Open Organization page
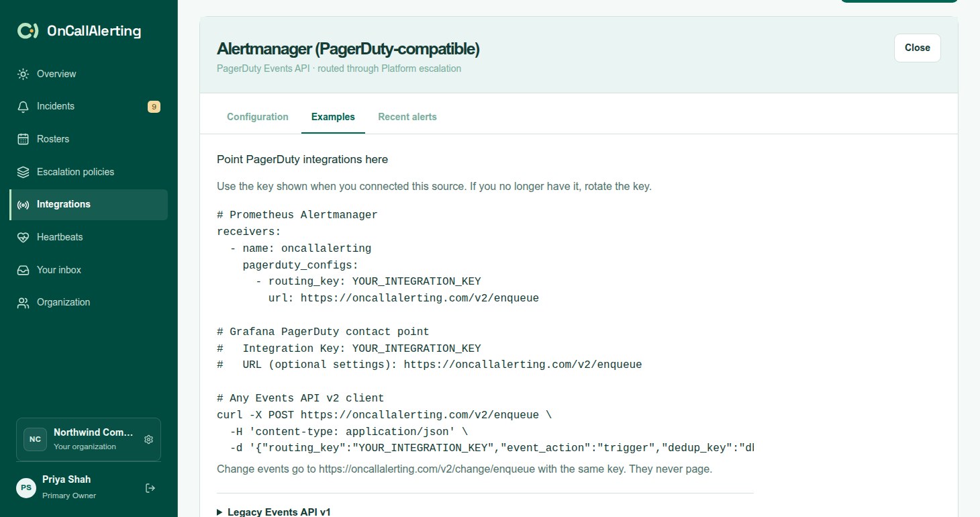The image size is (980, 517). pyautogui.click(x=89, y=302)
